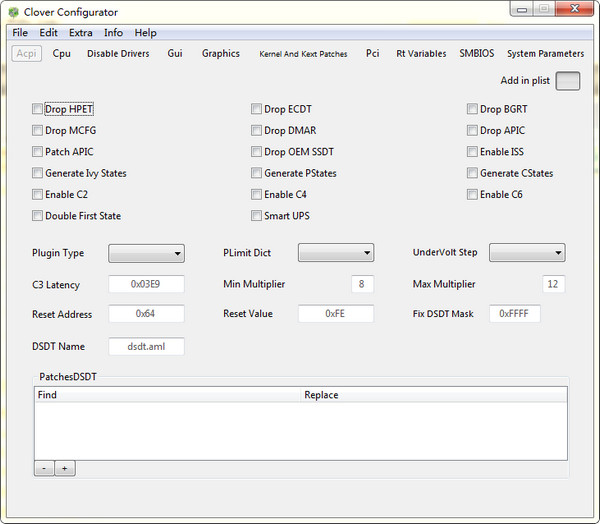Viewport: 600px width, 524px height.
Task: Click the DSDT Name input field
Action: click(x=146, y=347)
